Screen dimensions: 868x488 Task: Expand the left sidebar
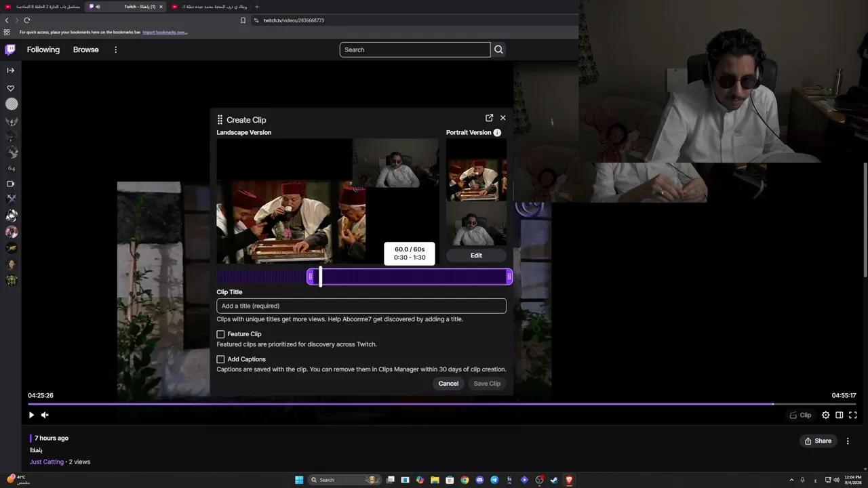pyautogui.click(x=11, y=70)
